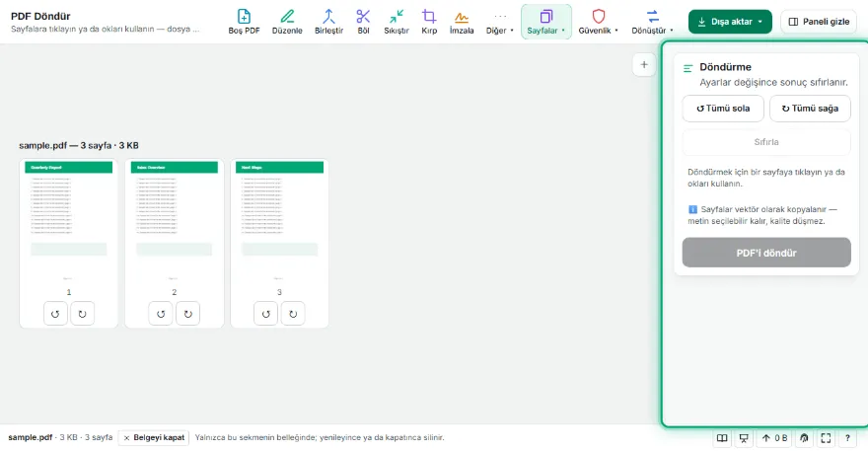Click the blue info icon in the Döndürme panel
This screenshot has width=868, height=451.
[x=692, y=209]
